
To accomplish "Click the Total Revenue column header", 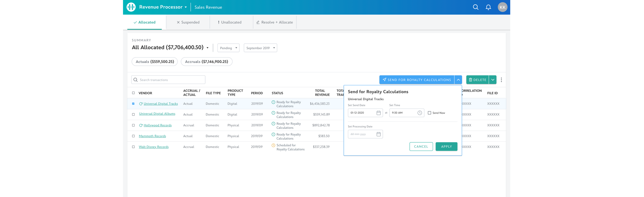I will (322, 93).
